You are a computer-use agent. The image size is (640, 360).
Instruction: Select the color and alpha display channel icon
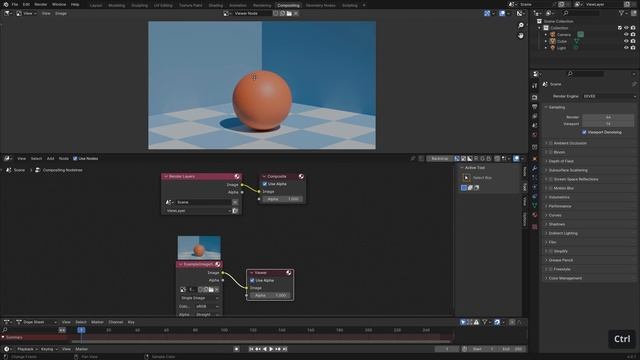pyautogui.click(x=457, y=158)
